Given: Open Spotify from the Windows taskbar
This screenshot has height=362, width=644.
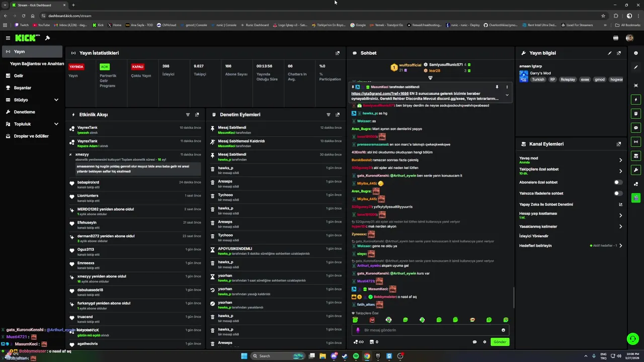Looking at the screenshot, I should 356,356.
